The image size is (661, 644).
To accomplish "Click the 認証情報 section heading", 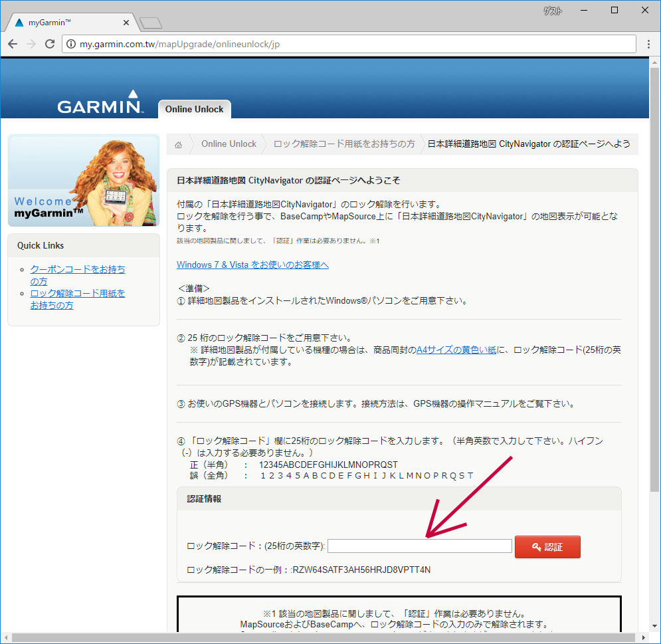I will pos(204,498).
